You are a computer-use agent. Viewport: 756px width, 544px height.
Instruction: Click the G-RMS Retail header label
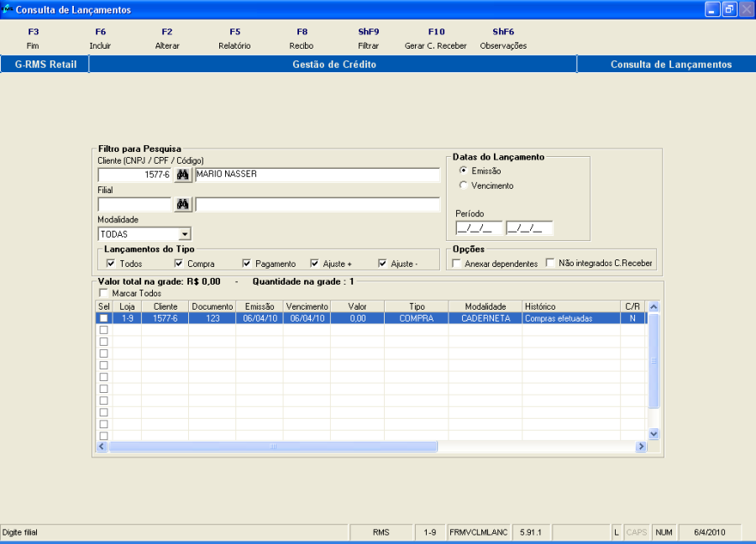point(45,64)
